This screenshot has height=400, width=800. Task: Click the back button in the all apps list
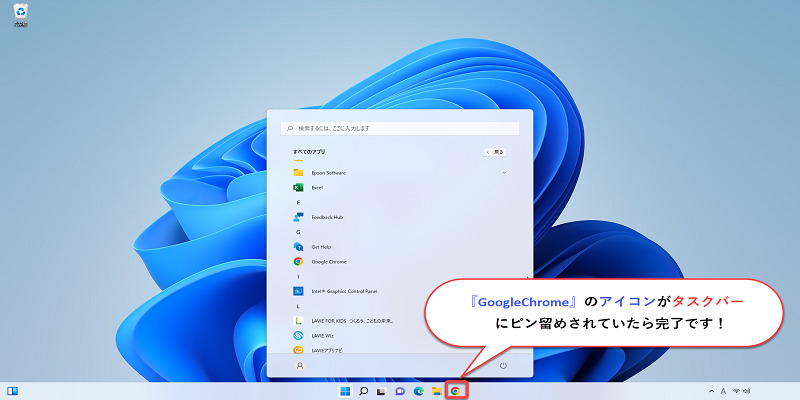click(495, 152)
